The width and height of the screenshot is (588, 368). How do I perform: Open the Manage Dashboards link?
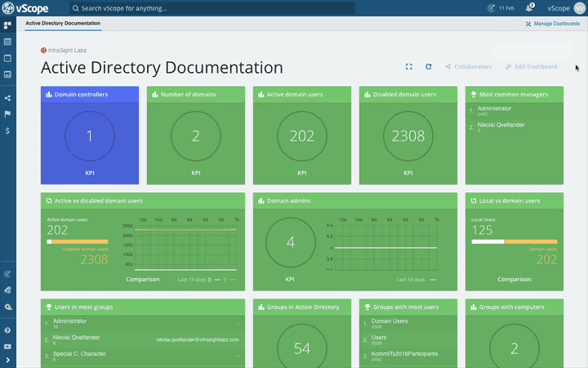[553, 24]
